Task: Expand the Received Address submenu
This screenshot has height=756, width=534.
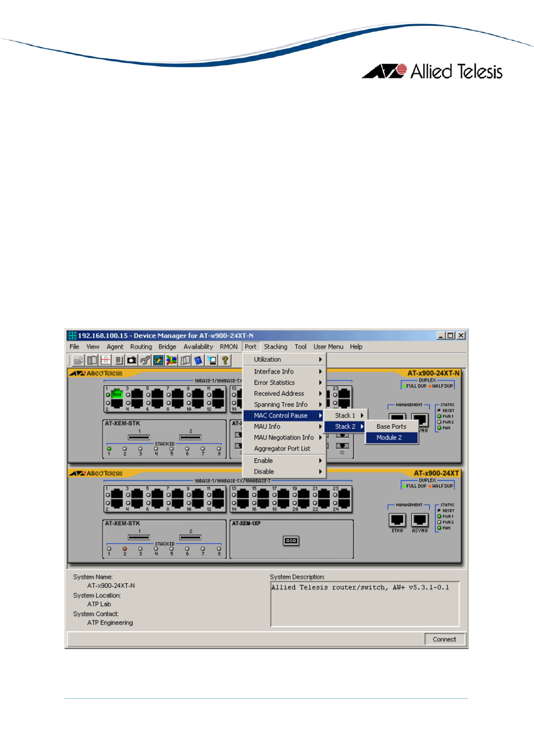Action: [x=284, y=394]
